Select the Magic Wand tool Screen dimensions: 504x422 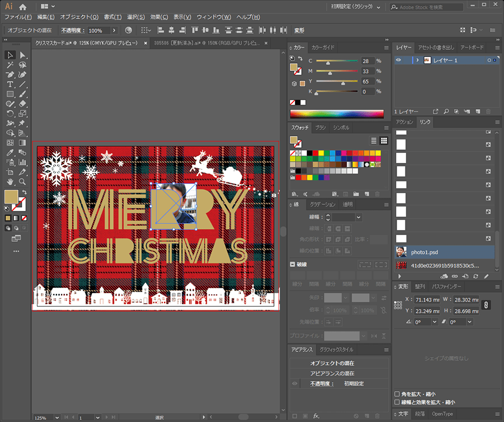pyautogui.click(x=10, y=65)
